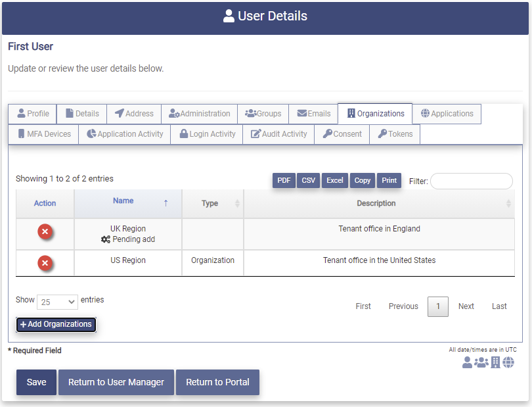Click the globe legend icon near UTC note
Screen dimensions: 532x407
tap(508, 362)
